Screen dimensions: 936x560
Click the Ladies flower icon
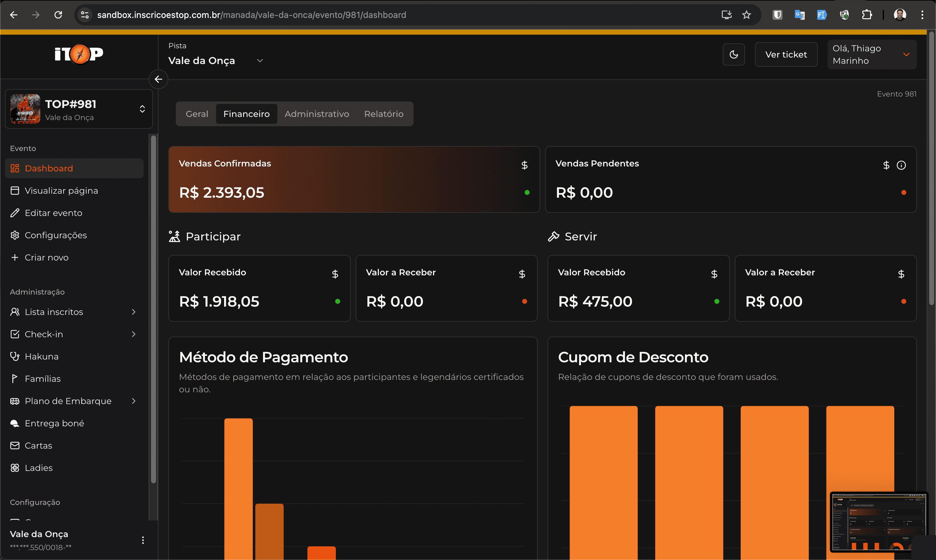click(x=15, y=467)
